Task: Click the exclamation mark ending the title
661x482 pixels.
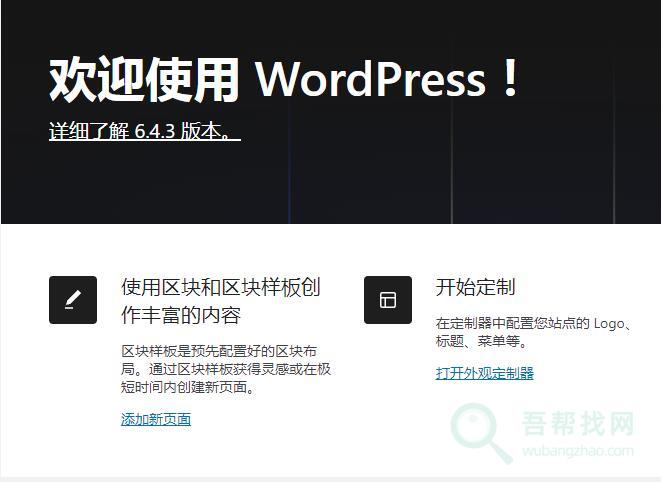Action: 511,79
